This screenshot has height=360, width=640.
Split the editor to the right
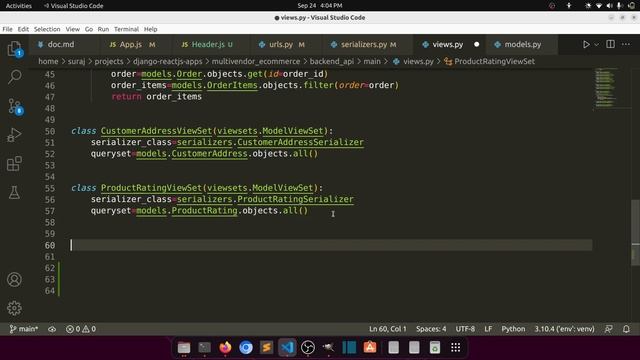(610, 44)
